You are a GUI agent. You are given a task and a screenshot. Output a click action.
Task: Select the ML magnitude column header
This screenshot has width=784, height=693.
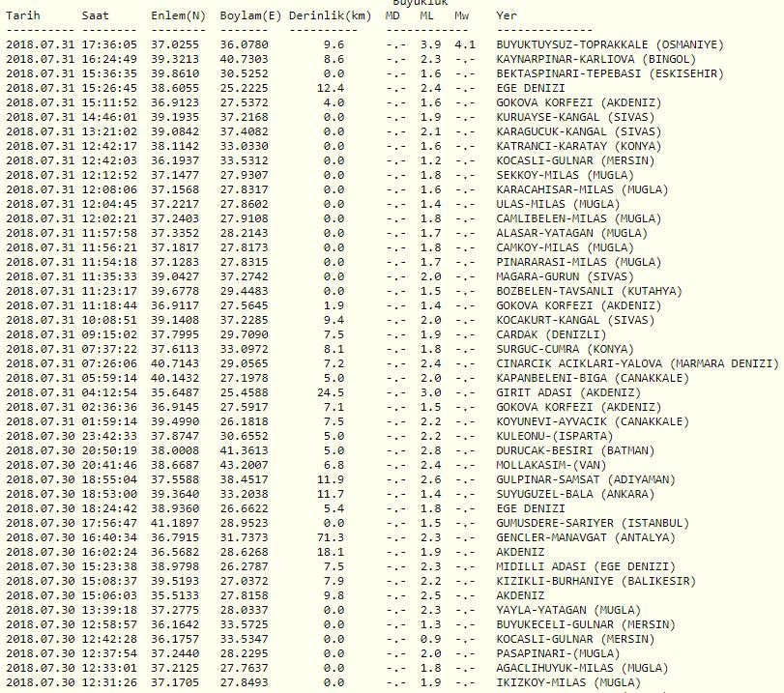click(x=428, y=16)
